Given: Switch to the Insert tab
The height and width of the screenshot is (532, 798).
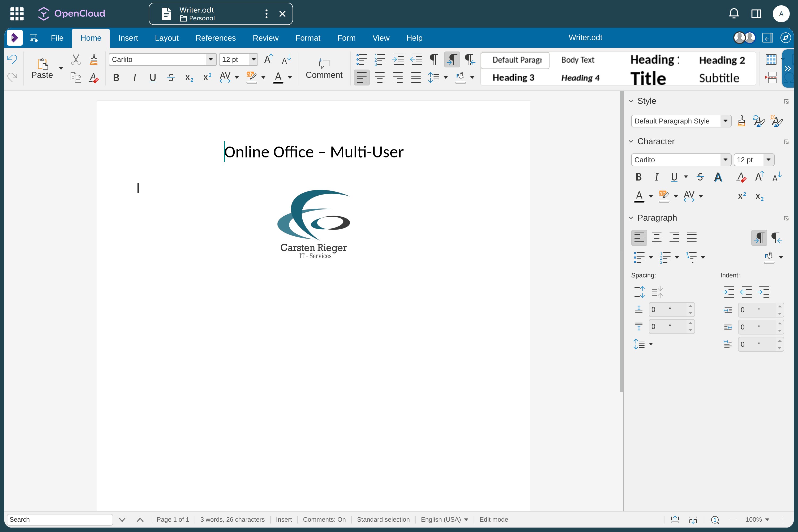Looking at the screenshot, I should click(x=128, y=38).
